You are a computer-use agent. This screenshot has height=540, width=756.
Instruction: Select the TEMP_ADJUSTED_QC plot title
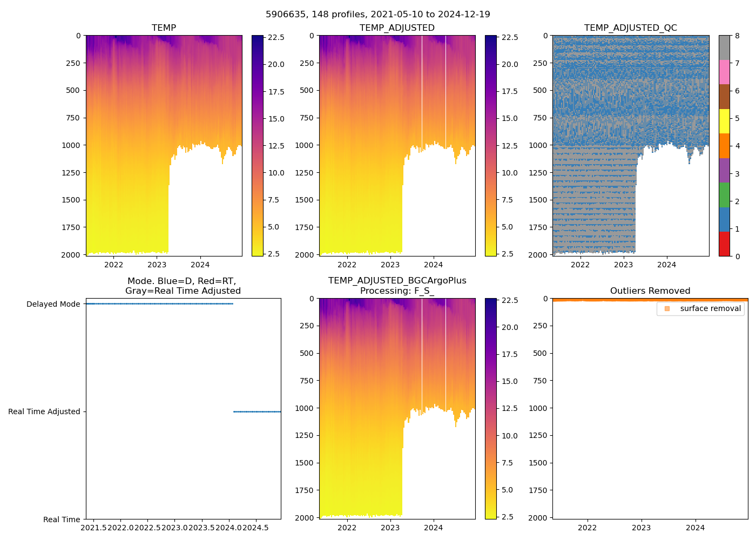pyautogui.click(x=630, y=28)
